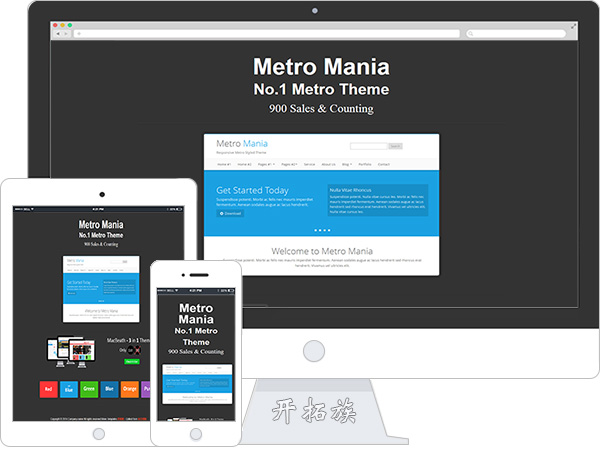The width and height of the screenshot is (600, 450).
Task: Click the yellow browser window dot
Action: (62, 25)
